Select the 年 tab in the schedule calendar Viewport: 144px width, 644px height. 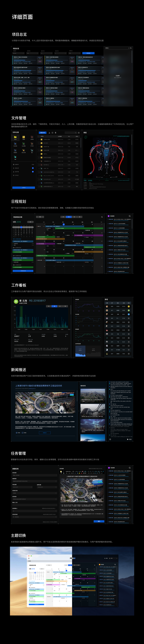(80, 217)
